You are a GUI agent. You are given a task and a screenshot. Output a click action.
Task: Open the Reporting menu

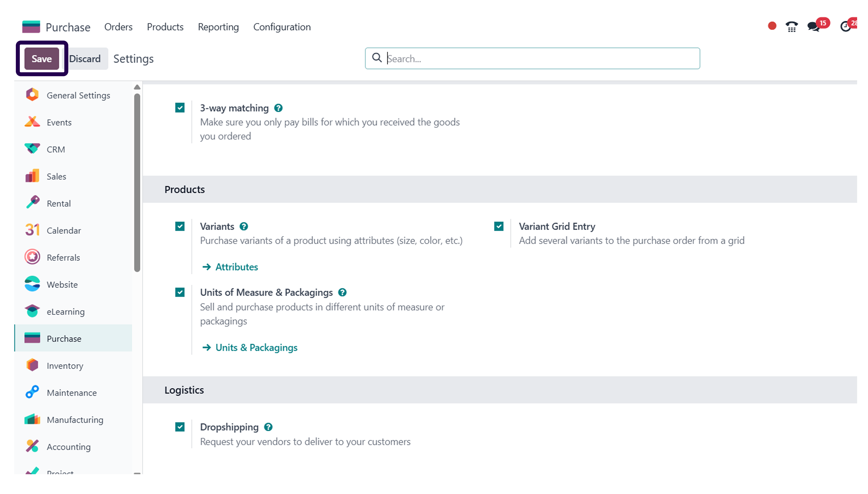(x=218, y=27)
